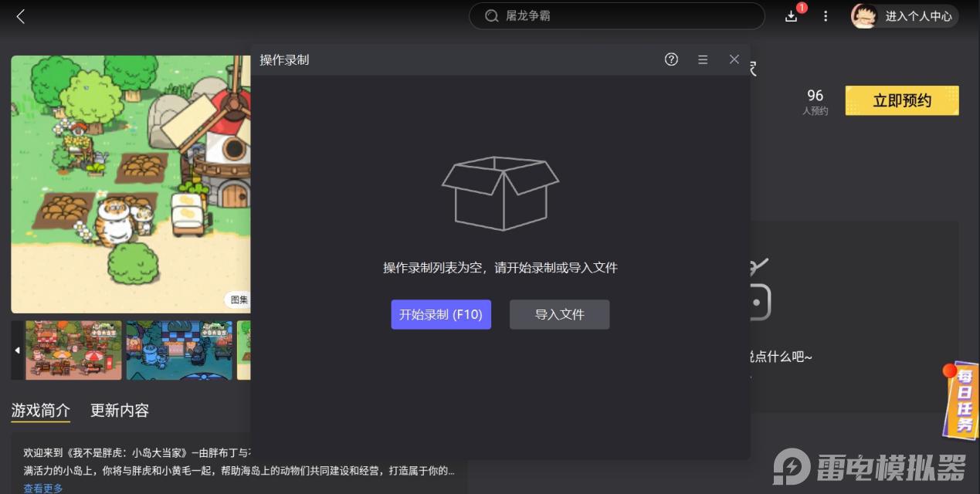Open the 每日任务 daily tasks badge
This screenshot has width=980, height=494.
pos(961,400)
